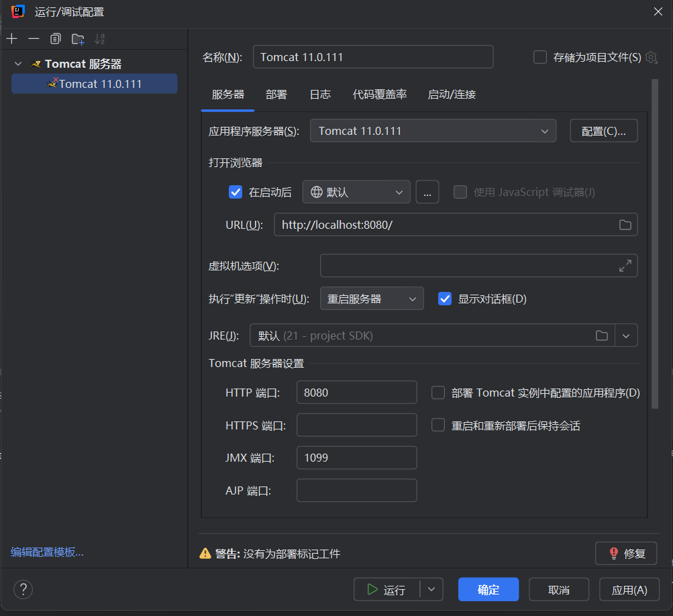Click the 应用(A) apply button
673x616 pixels.
pyautogui.click(x=629, y=589)
